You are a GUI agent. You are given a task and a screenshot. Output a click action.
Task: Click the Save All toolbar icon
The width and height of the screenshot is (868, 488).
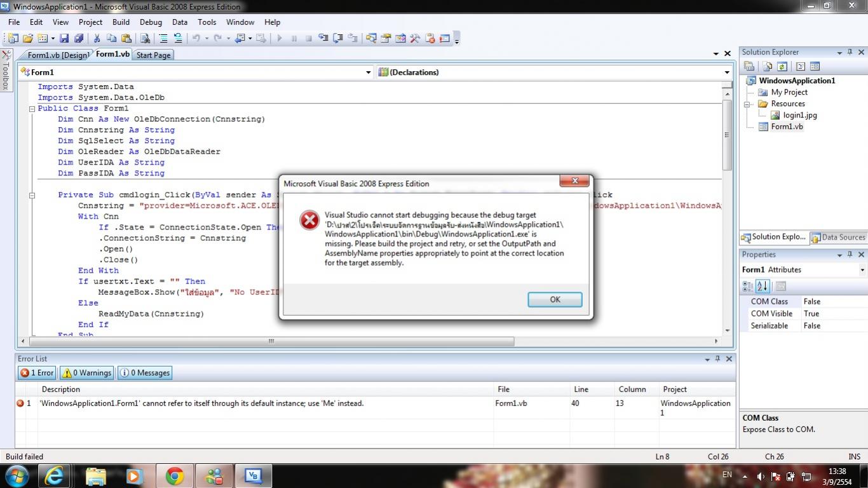point(79,38)
